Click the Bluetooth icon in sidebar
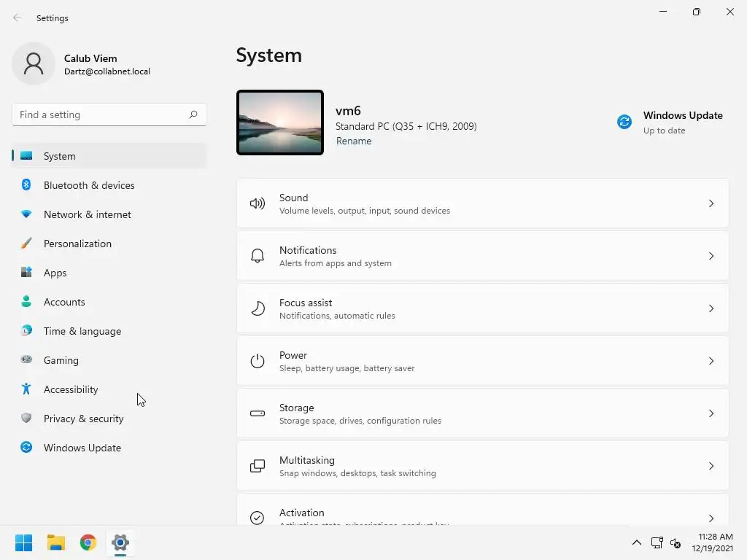The height and width of the screenshot is (560, 747). pos(26,184)
